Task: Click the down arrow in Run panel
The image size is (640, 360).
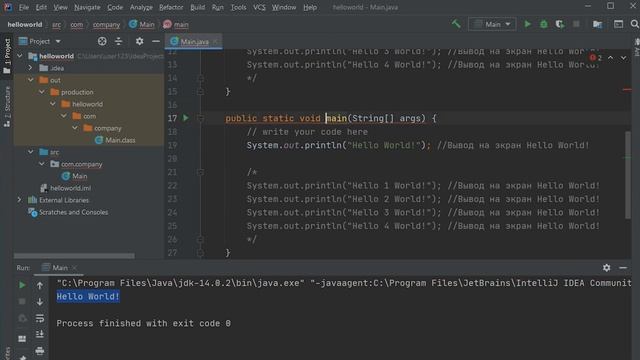Action: coord(40,302)
